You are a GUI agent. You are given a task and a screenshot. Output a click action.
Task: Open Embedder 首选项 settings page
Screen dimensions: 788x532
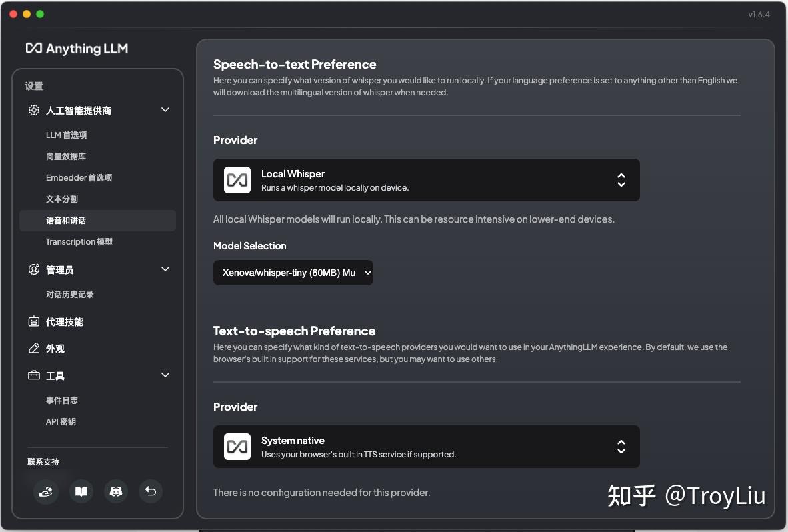tap(79, 177)
